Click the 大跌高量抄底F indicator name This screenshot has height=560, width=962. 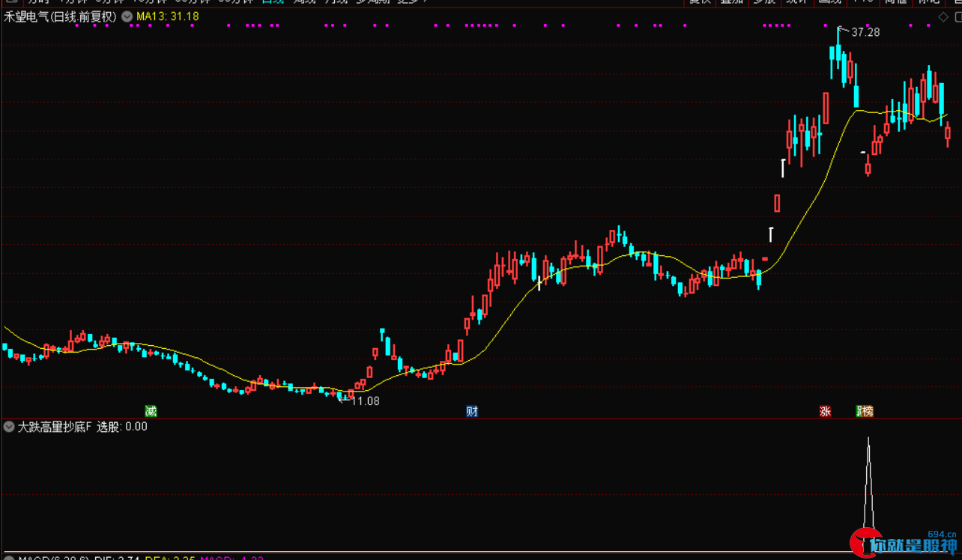click(x=55, y=427)
